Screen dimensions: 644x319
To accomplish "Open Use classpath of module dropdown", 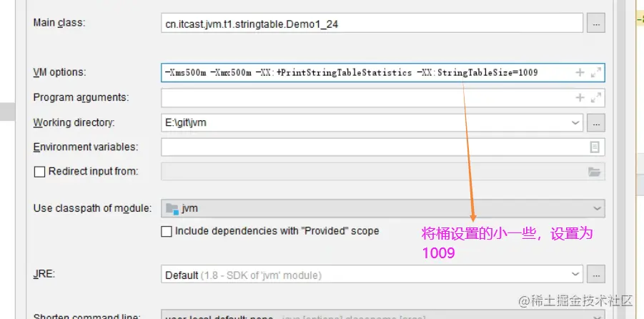I will click(x=383, y=208).
